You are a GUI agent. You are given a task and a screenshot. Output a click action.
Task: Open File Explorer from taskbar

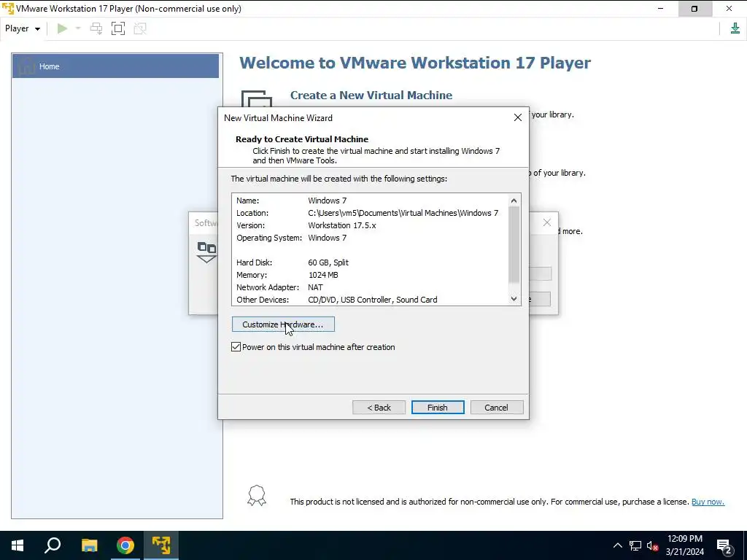pos(89,545)
